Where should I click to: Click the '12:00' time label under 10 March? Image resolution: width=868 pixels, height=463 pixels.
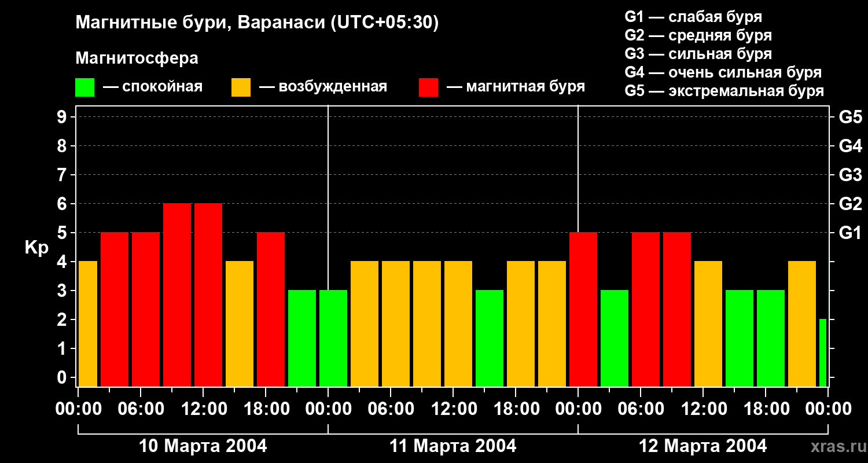pyautogui.click(x=203, y=409)
